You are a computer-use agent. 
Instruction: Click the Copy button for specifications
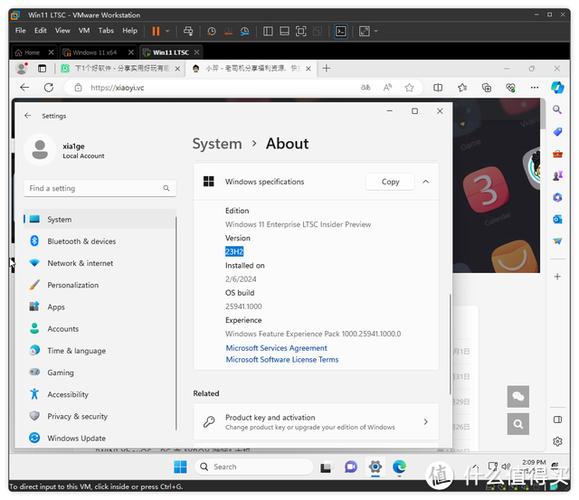[390, 182]
